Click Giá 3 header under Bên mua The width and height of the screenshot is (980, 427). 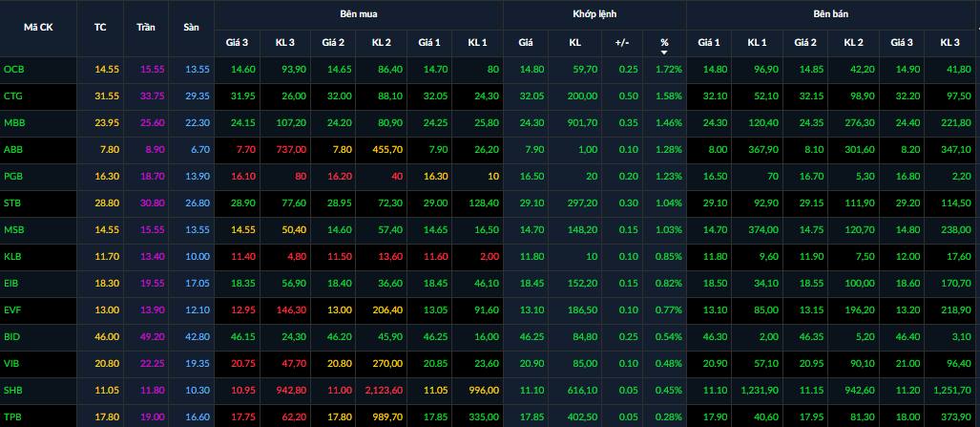point(237,43)
